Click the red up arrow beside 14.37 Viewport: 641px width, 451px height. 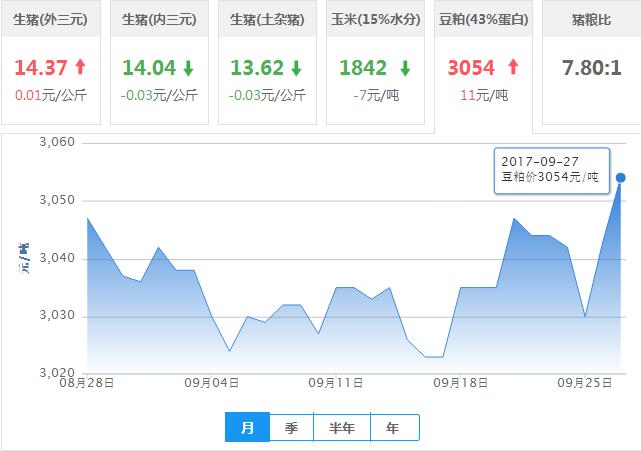[x=81, y=67]
